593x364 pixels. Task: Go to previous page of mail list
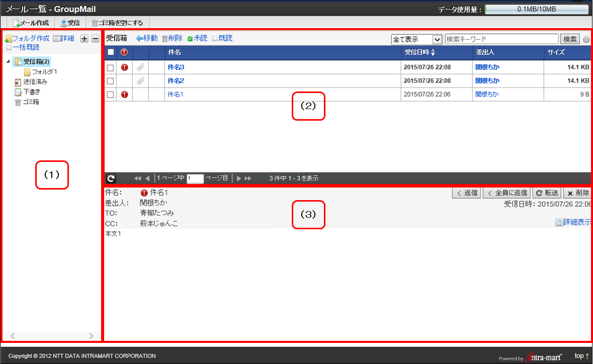[147, 178]
